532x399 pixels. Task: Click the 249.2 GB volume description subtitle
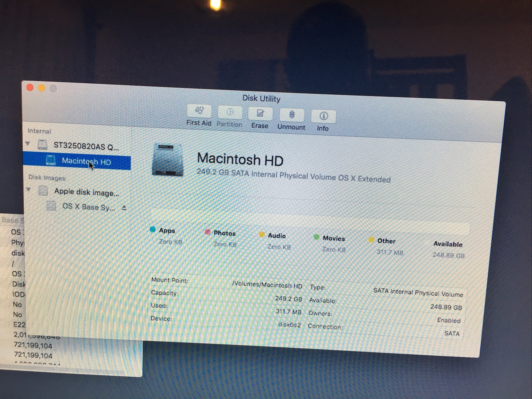pos(294,176)
